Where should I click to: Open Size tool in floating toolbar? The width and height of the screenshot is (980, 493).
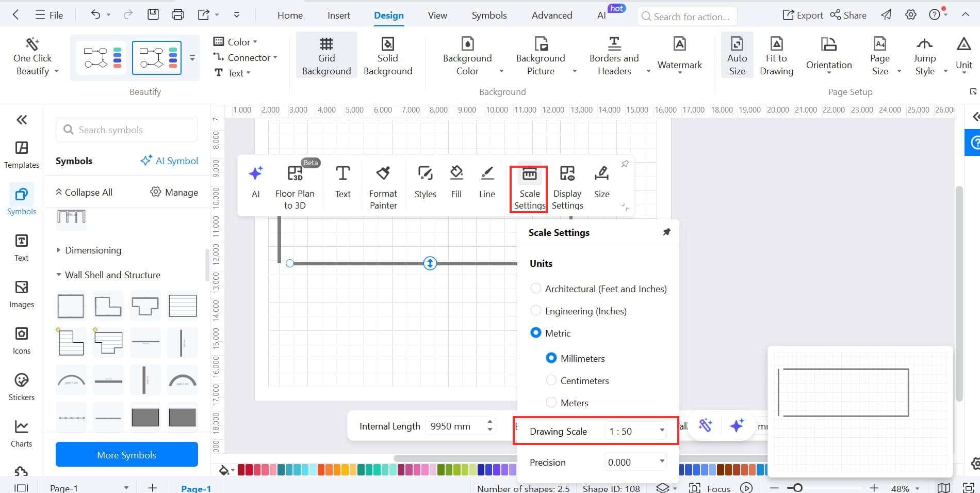(601, 182)
